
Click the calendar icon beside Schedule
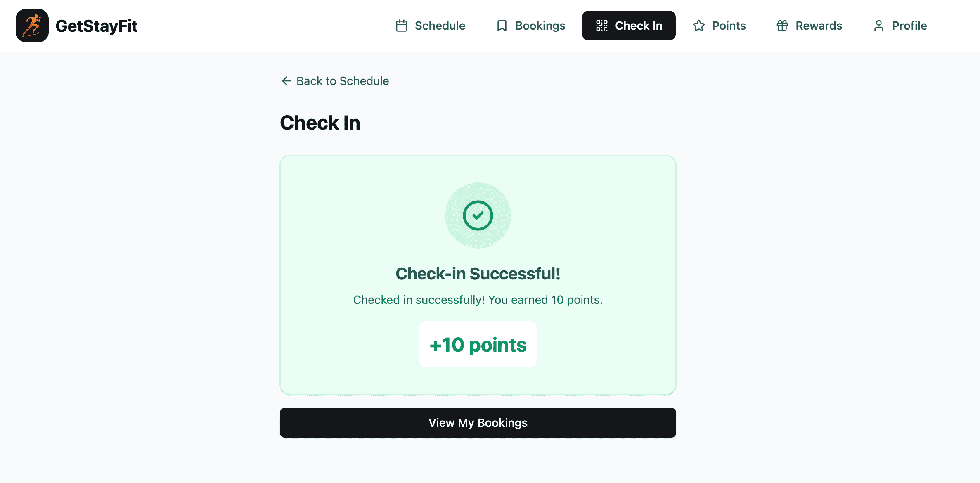coord(401,26)
